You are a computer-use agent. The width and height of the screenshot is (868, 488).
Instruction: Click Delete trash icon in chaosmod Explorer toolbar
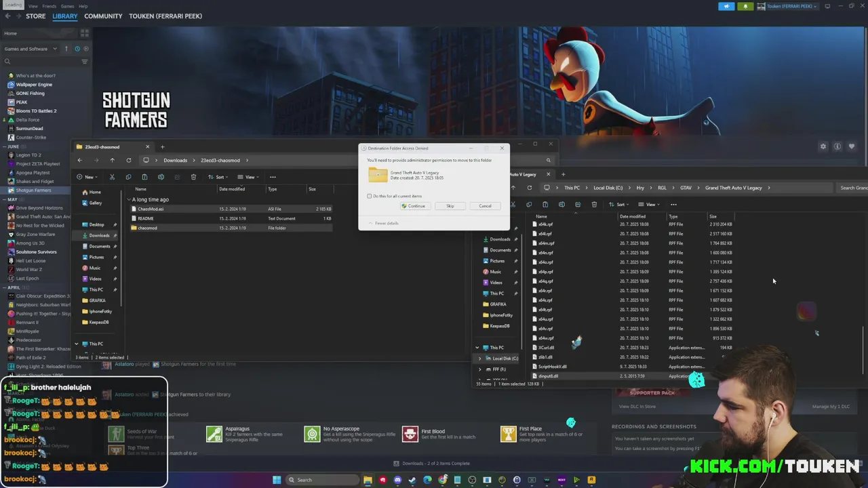pos(193,177)
